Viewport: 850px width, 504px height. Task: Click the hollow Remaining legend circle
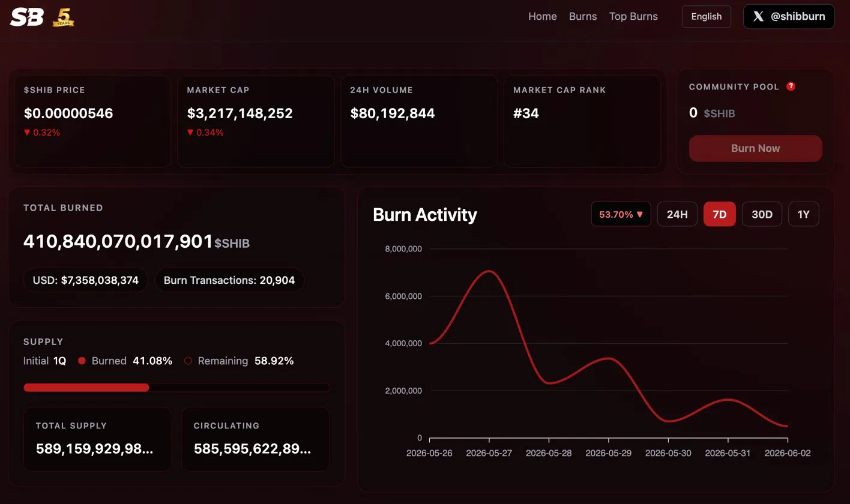click(188, 361)
